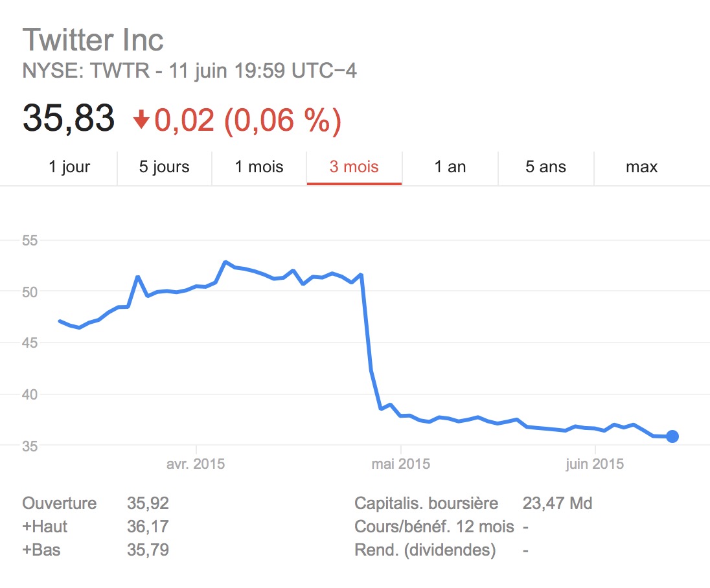The height and width of the screenshot is (588, 710).
Task: Click the mai 2015 axis label
Action: pyautogui.click(x=401, y=464)
